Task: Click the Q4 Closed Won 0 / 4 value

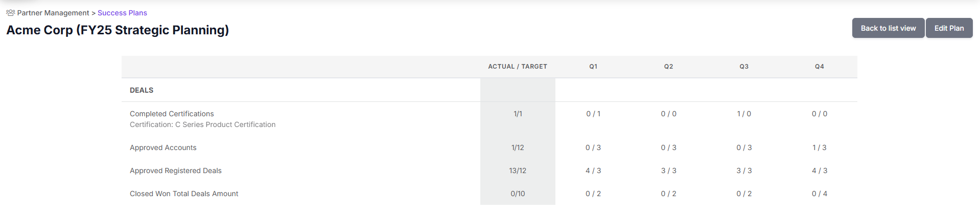Action: pyautogui.click(x=820, y=194)
